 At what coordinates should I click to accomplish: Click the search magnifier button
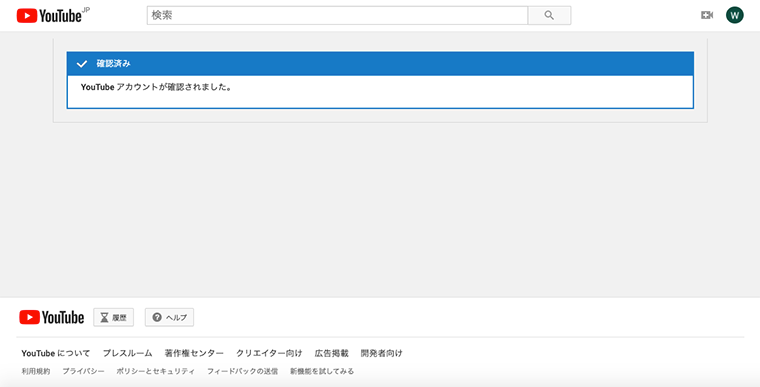tap(549, 16)
